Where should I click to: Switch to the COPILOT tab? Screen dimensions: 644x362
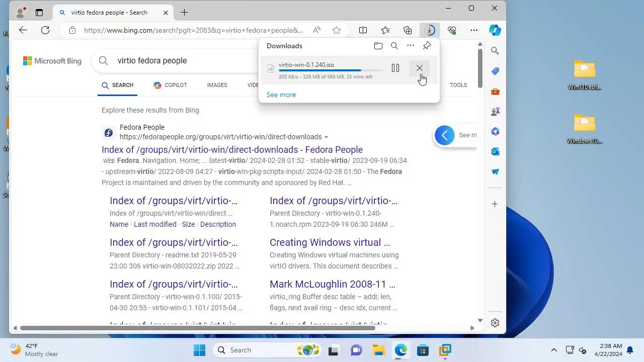click(x=170, y=85)
